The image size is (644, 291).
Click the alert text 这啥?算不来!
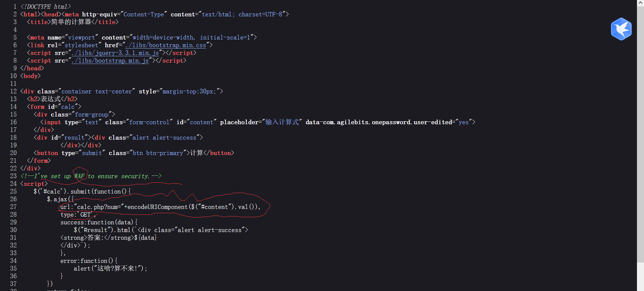[x=117, y=269]
